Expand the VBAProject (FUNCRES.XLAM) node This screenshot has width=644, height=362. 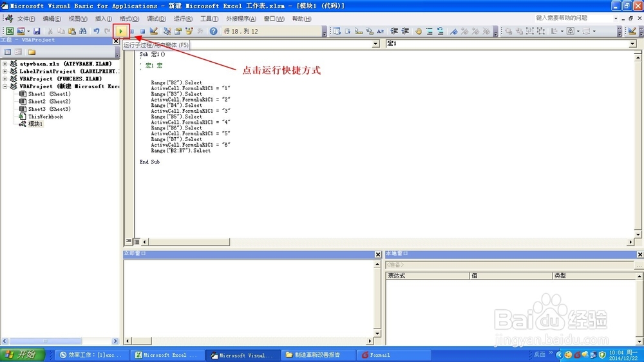tap(5, 79)
